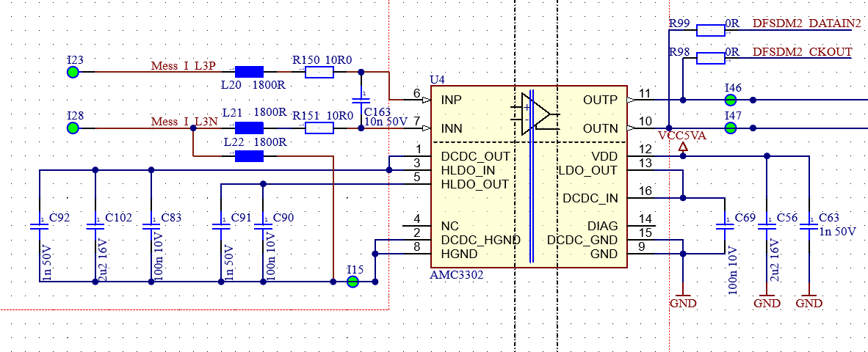Select capacitor C90 symbol
This screenshot has width=868, height=352.
(x=263, y=227)
